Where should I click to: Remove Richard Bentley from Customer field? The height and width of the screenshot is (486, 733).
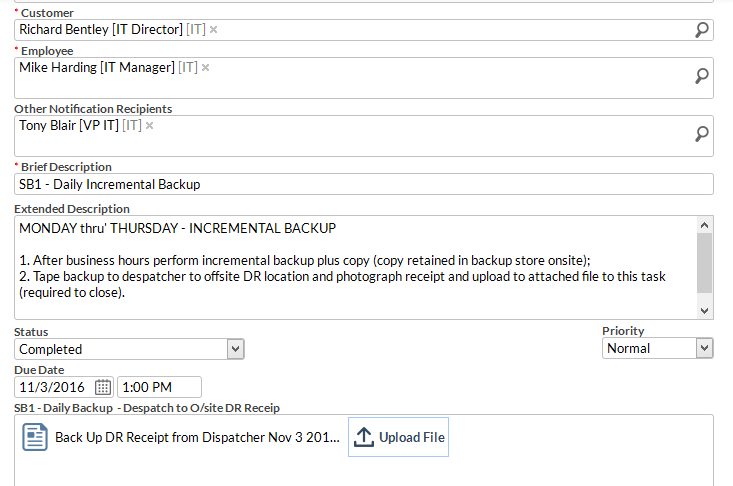click(x=214, y=29)
